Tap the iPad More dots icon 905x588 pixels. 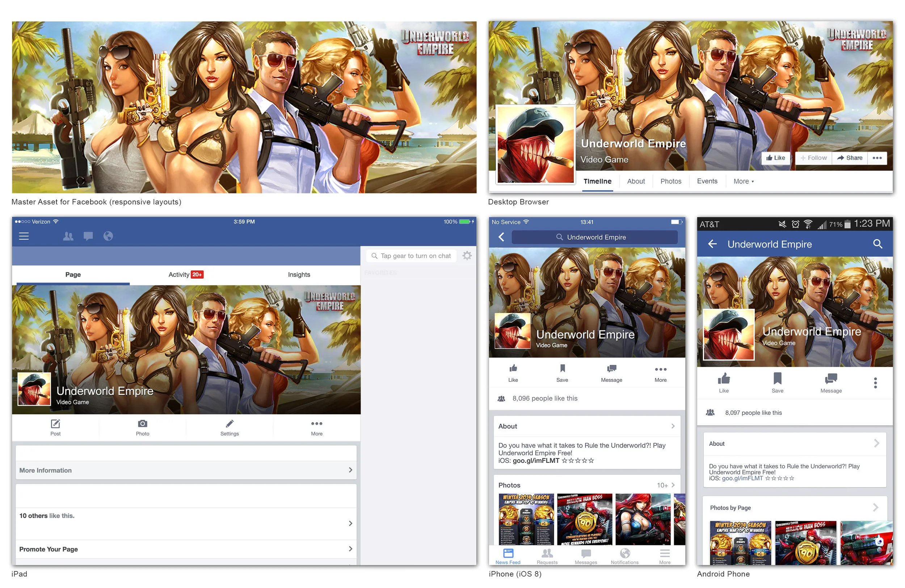point(317,424)
